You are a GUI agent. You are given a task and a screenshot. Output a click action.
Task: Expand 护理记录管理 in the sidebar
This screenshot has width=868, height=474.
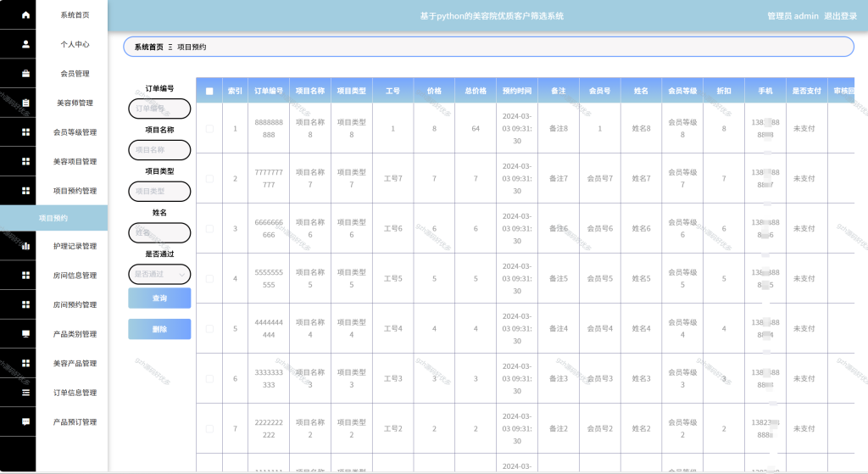(75, 247)
